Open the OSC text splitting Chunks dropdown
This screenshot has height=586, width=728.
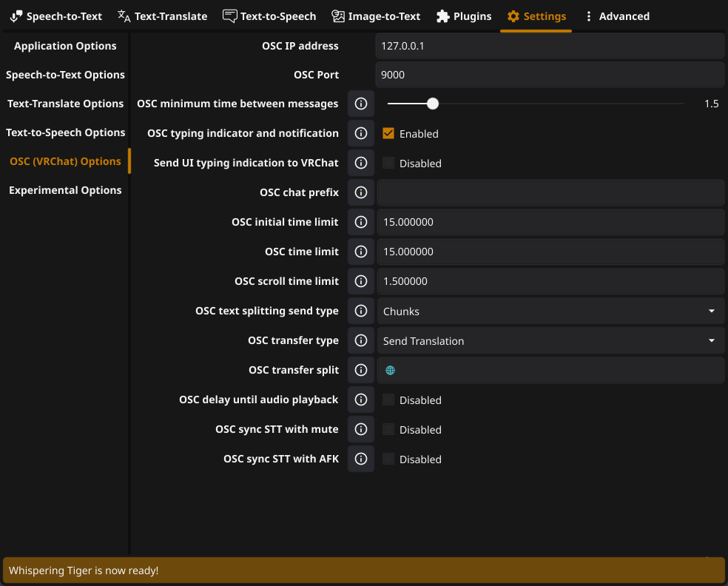point(550,311)
